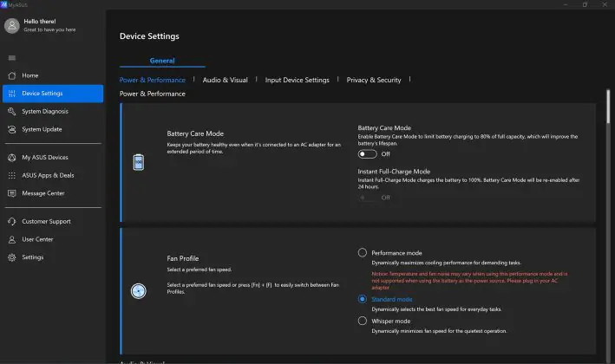This screenshot has height=364, width=615.
Task: Enable the Battery Care Mode toggle
Action: [x=367, y=154]
